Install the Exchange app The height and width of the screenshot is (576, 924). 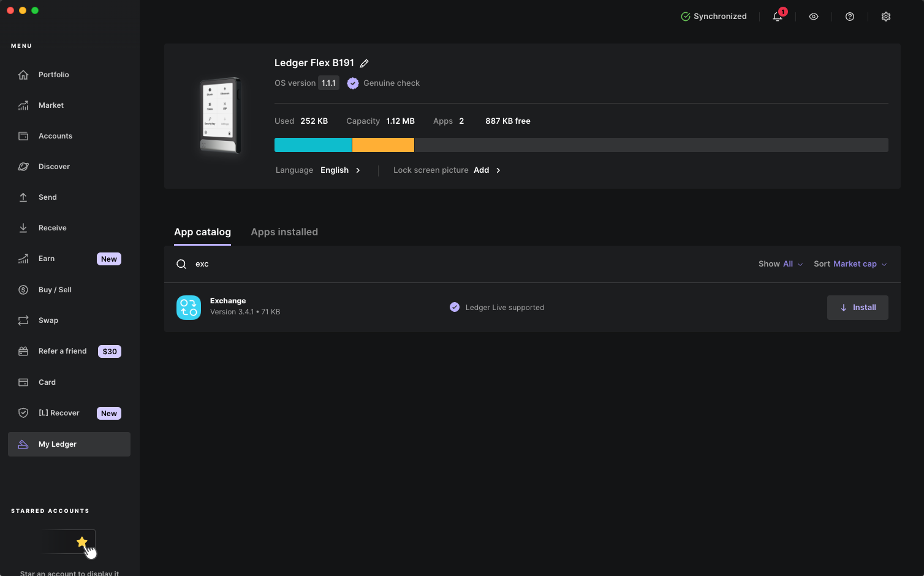[857, 307]
